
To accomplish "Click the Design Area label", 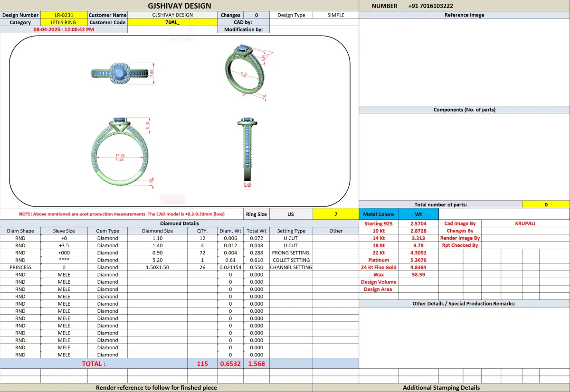I will tap(378, 289).
